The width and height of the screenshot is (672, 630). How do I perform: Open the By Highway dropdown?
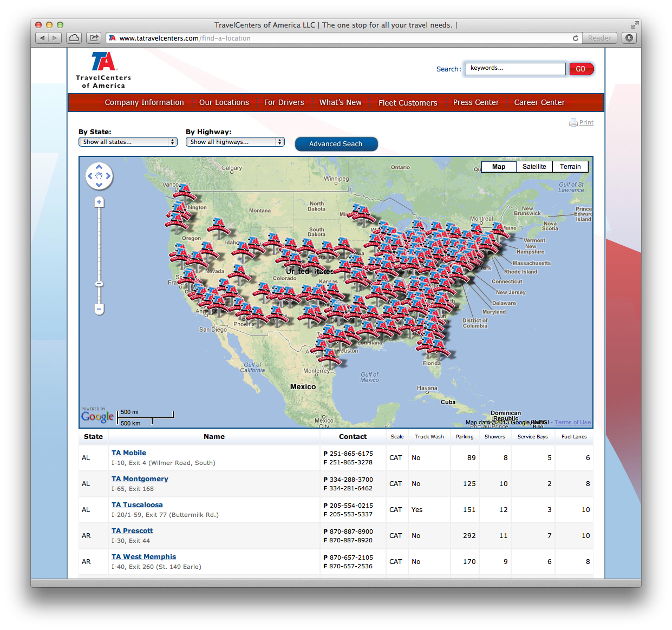pos(235,142)
